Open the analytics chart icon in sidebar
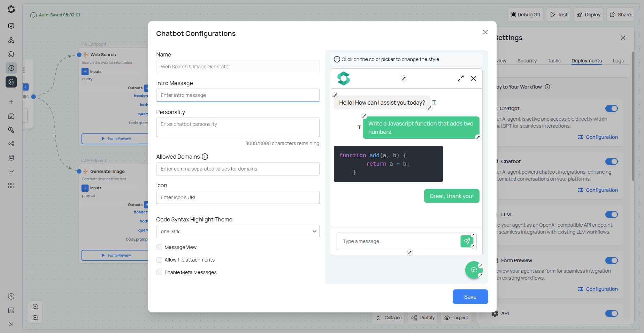The height and width of the screenshot is (333, 644). click(11, 172)
